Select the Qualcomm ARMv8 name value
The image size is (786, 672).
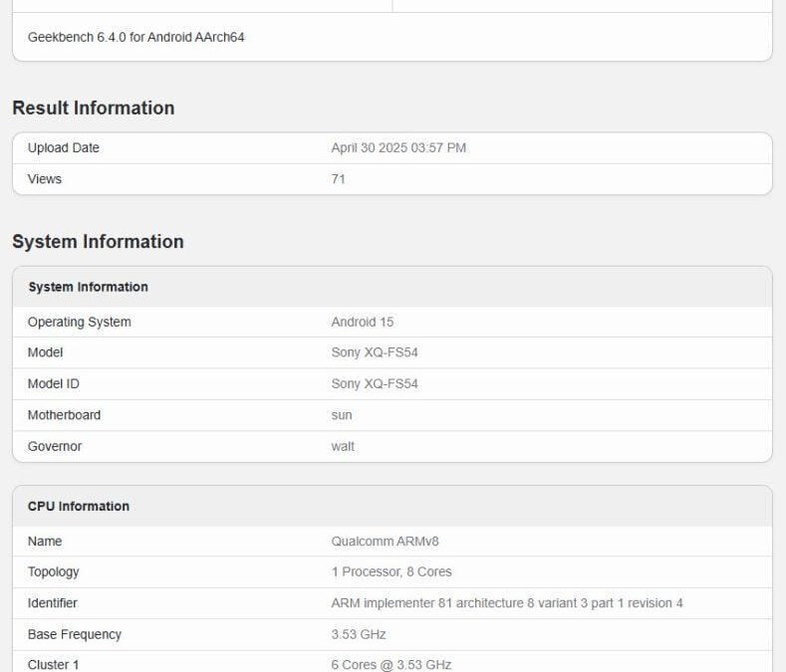point(385,542)
